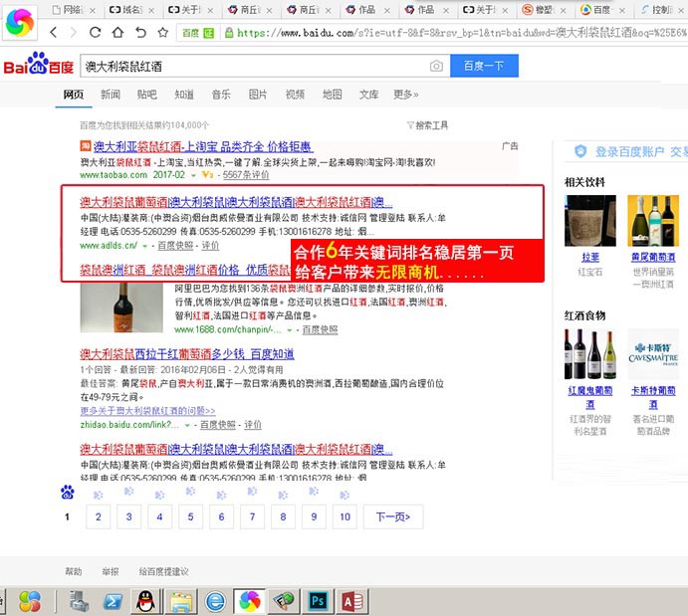Open the Taobao ad title 澳大利亚袋鼠红酒-上淘宝
This screenshot has height=616, width=688.
pos(203,146)
